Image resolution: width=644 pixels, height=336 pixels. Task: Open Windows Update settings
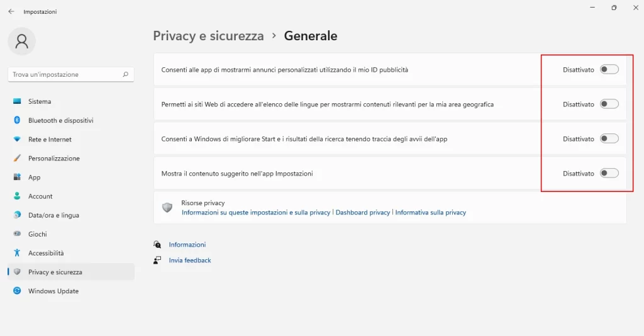tap(71, 291)
